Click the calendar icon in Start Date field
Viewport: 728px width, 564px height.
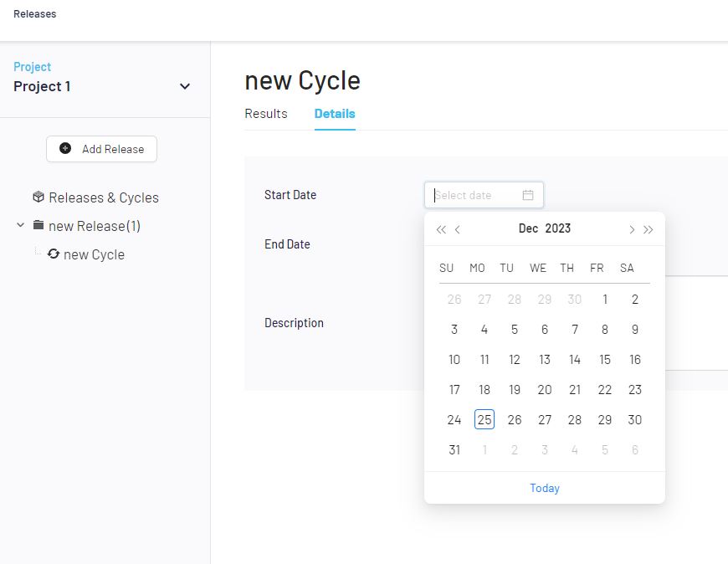click(528, 195)
